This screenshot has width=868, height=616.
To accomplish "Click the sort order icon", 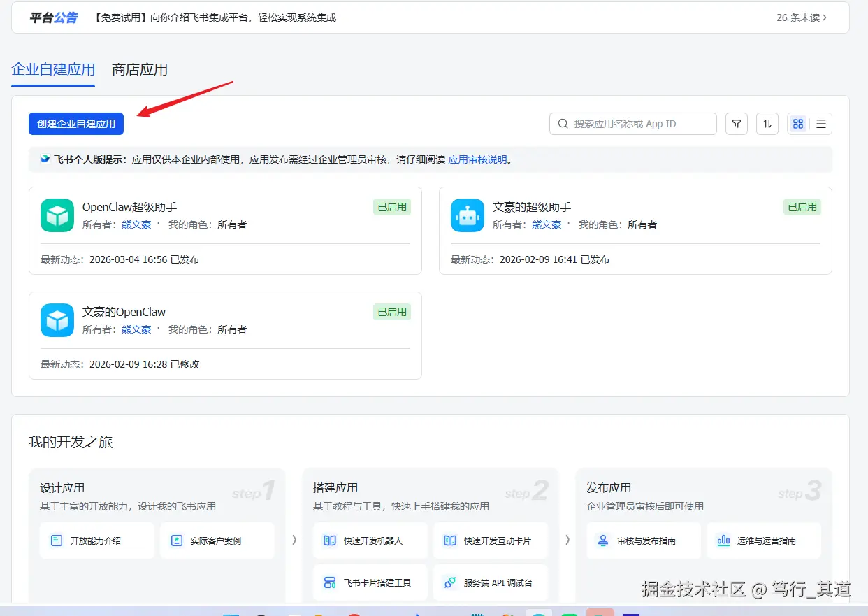I will coord(767,124).
